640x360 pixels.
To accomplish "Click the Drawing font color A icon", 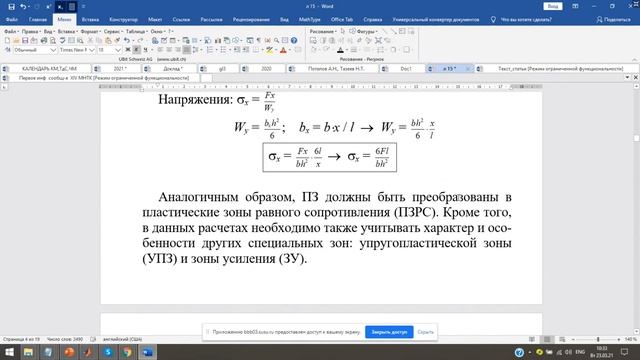I will [340, 50].
